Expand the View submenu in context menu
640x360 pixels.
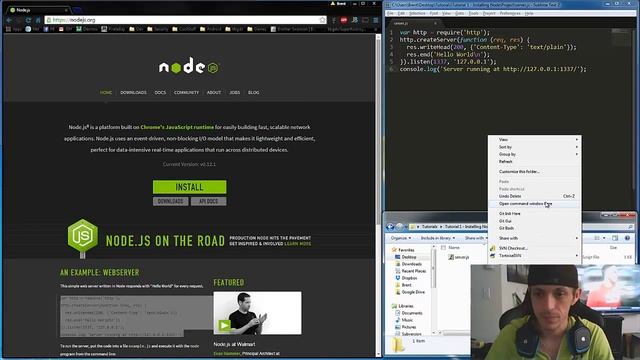coord(534,140)
